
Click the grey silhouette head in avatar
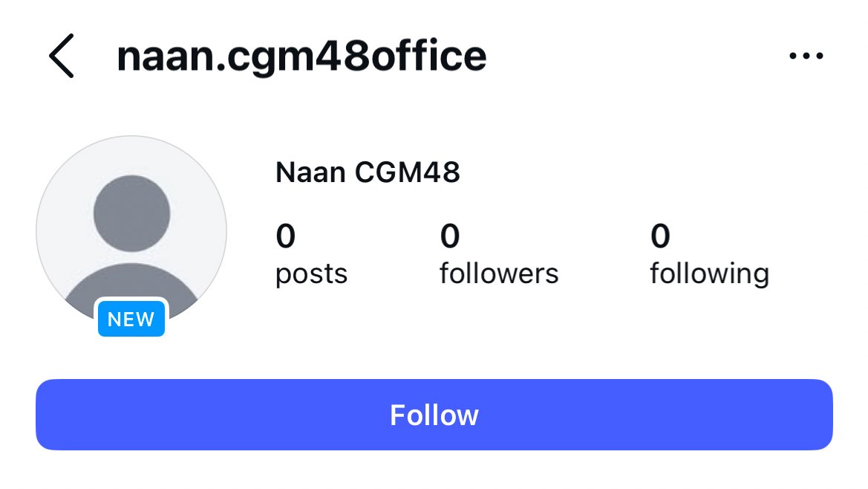click(x=131, y=213)
